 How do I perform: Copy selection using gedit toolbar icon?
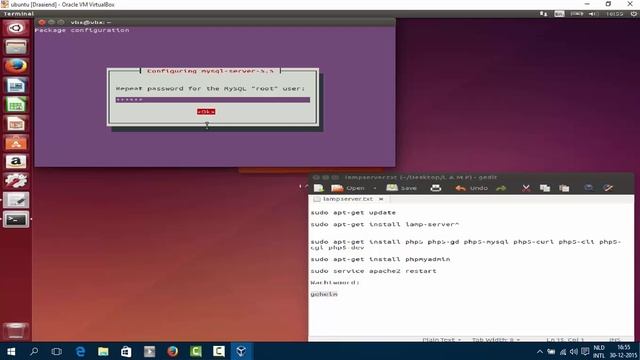tap(545, 188)
